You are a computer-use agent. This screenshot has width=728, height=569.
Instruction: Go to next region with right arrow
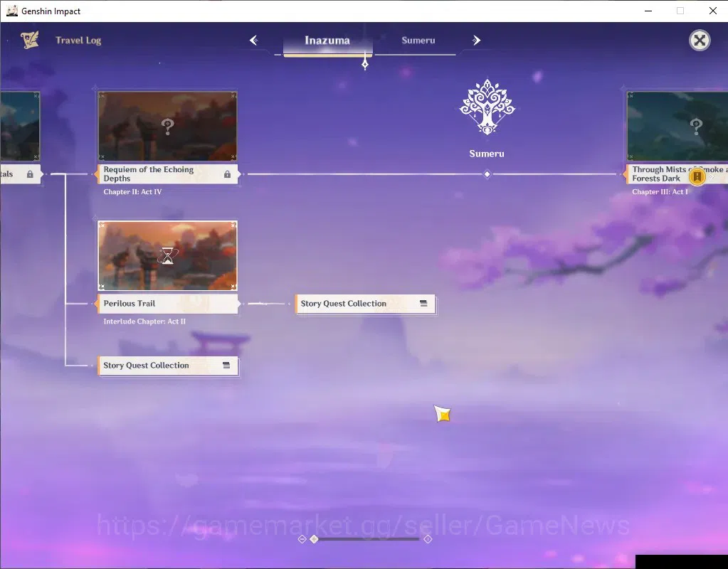pos(476,41)
